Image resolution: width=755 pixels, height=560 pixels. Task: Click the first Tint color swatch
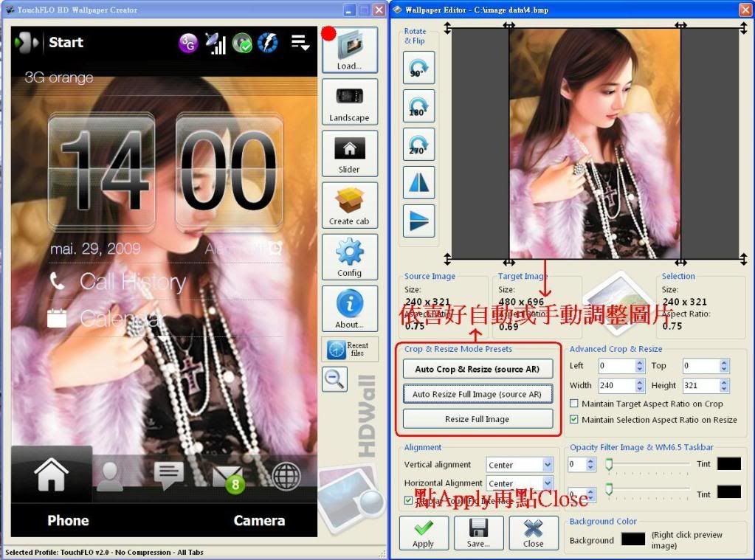(729, 463)
